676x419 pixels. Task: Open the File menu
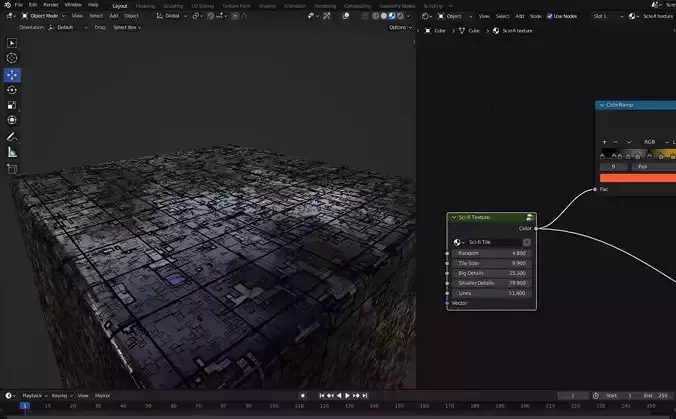coord(19,5)
